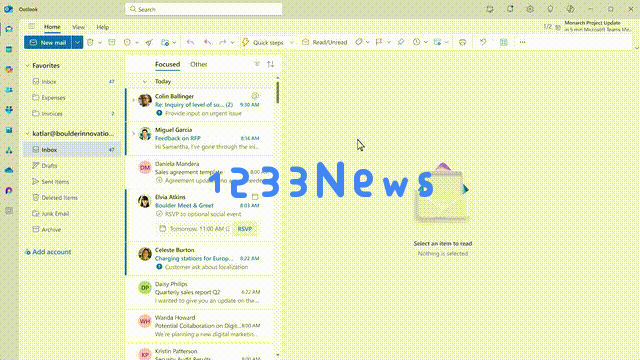This screenshot has width=640, height=360.
Task: Toggle the Pin icon in the ribbon
Action: 401,42
